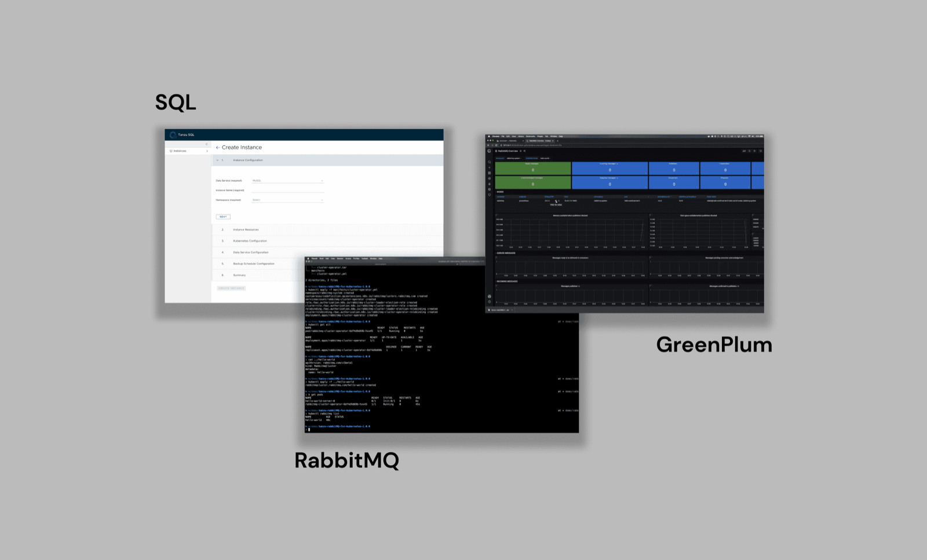The width and height of the screenshot is (927, 560).
Task: Open step 3 Kubernetes Configuration
Action: pyautogui.click(x=328, y=241)
